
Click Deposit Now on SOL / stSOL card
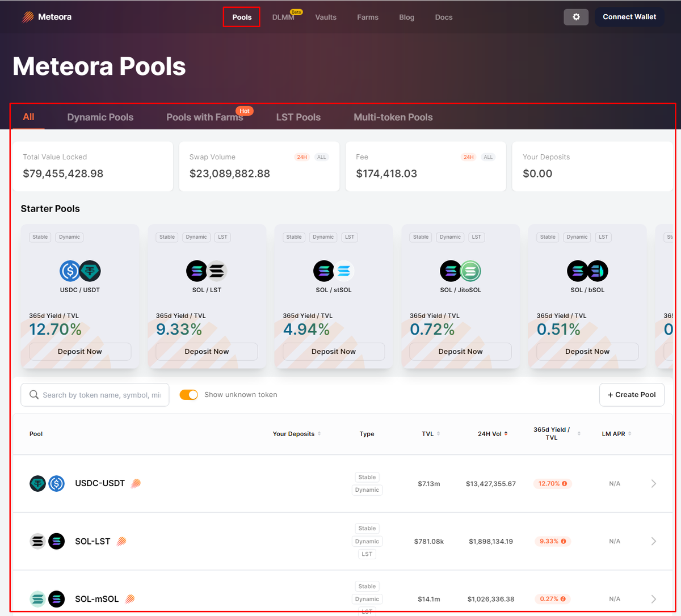[334, 352]
